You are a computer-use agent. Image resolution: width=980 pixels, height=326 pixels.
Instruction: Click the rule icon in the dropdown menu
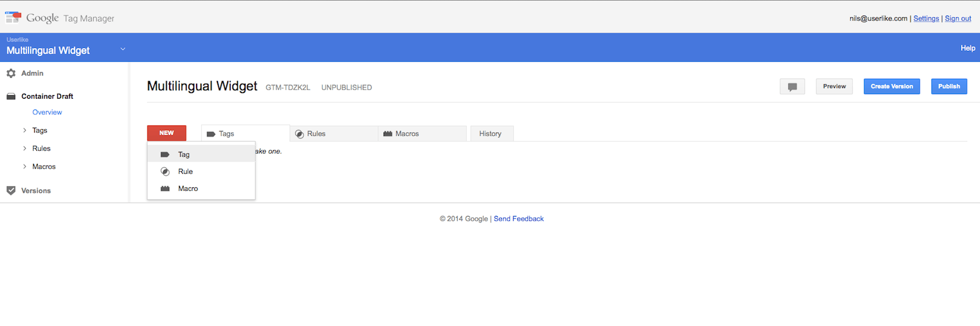[x=165, y=172]
